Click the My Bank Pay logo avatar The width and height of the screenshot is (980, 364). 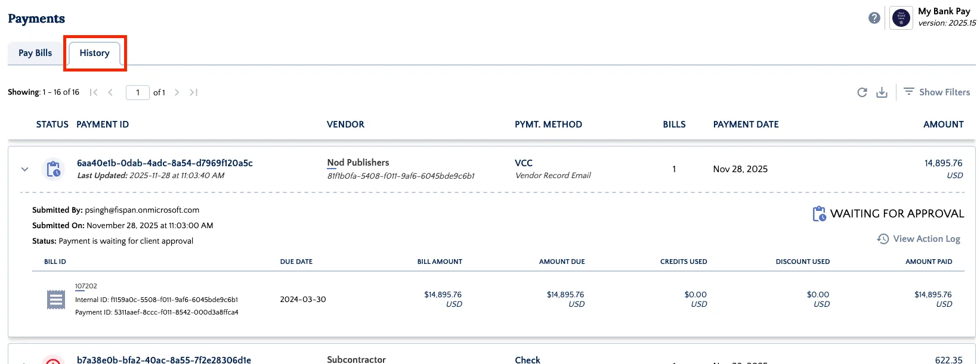(901, 18)
